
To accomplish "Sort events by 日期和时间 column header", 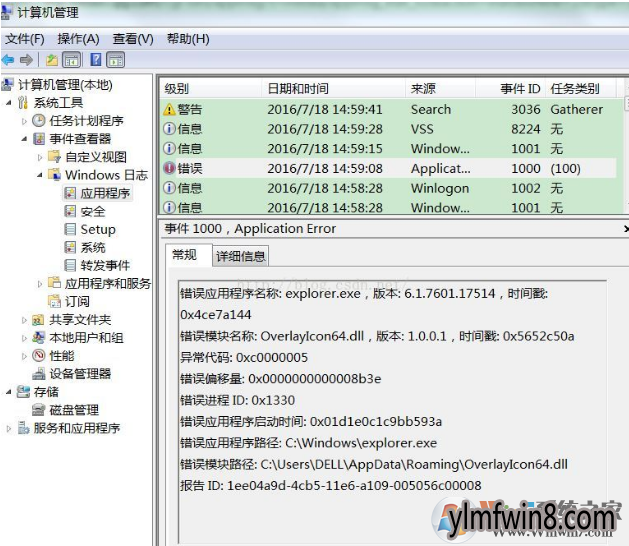I will point(334,88).
